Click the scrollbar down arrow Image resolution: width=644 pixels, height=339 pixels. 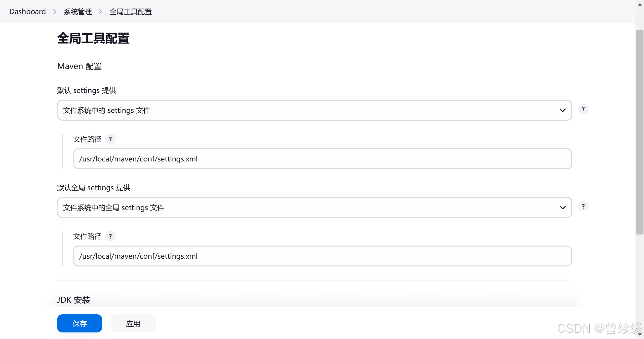point(639,334)
